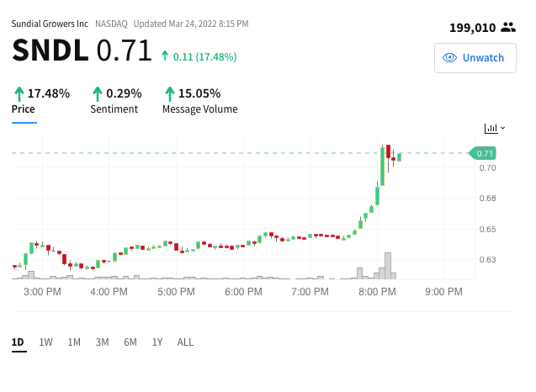Viewport: 536px width, 392px height.
Task: Click the watchers people icon
Action: click(x=508, y=28)
